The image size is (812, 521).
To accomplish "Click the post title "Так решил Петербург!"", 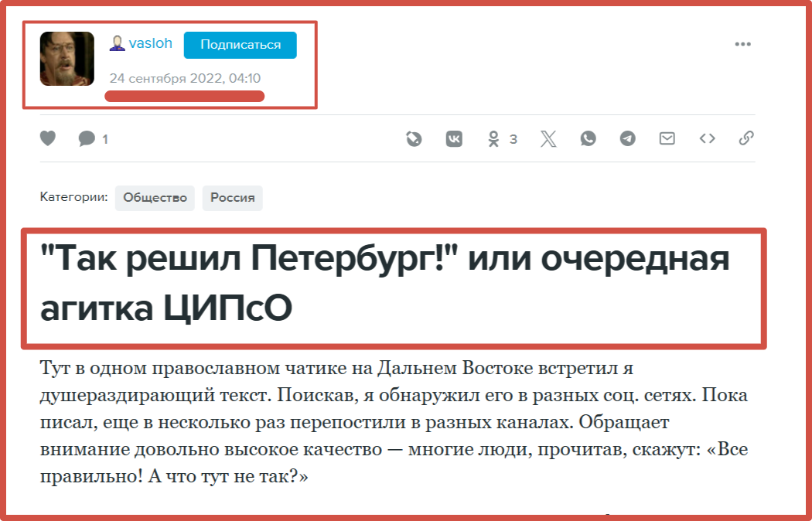I will (x=384, y=284).
